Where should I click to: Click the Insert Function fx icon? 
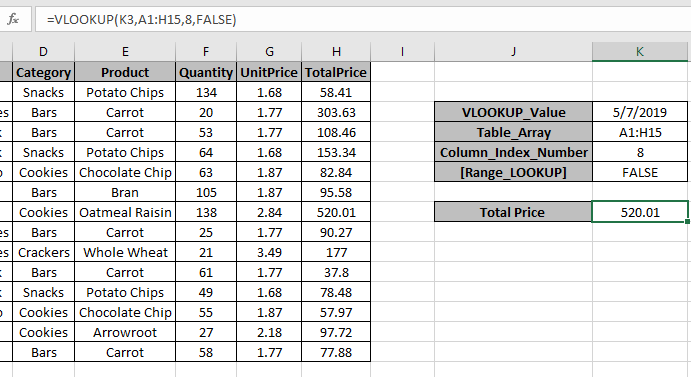[13, 19]
